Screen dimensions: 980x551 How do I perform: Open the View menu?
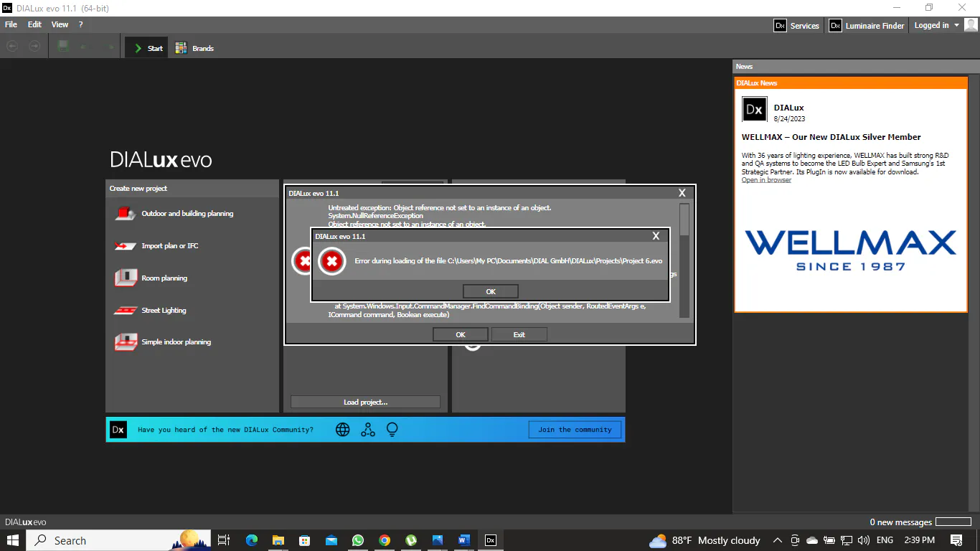click(x=60, y=24)
